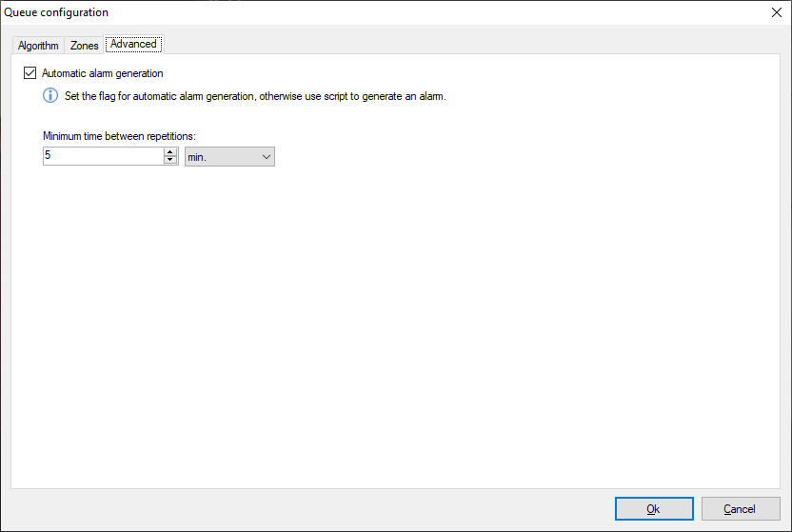Decrease repetition time with the down arrow
792x532 pixels.
170,160
